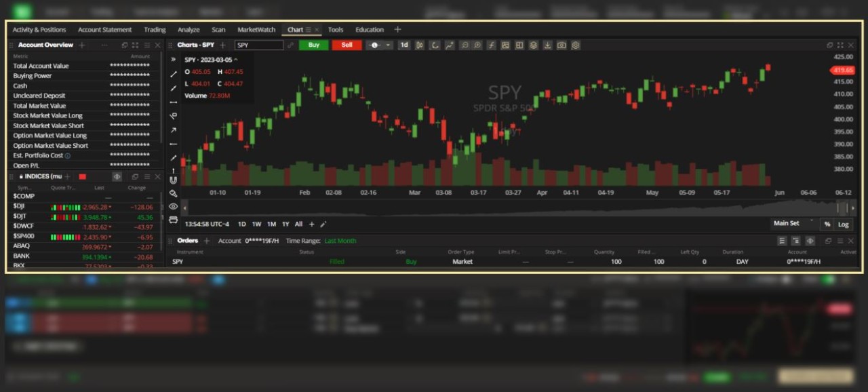Switch to Activity & Positions tab
Image resolution: width=868 pixels, height=392 pixels.
pos(39,30)
